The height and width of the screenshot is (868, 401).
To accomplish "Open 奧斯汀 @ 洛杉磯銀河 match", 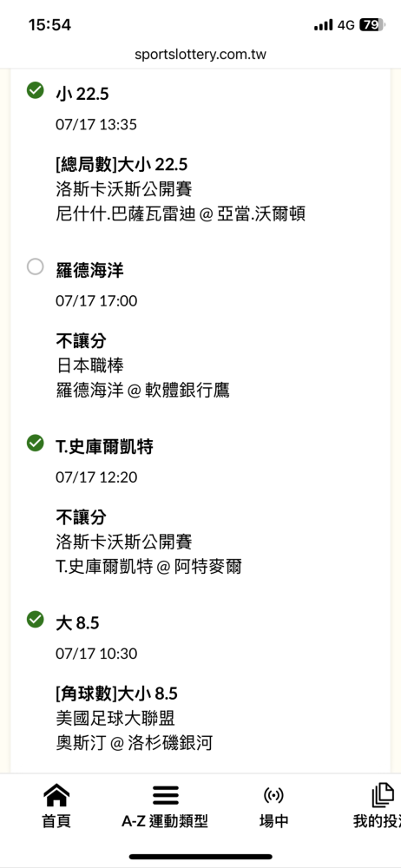I will coord(135,744).
